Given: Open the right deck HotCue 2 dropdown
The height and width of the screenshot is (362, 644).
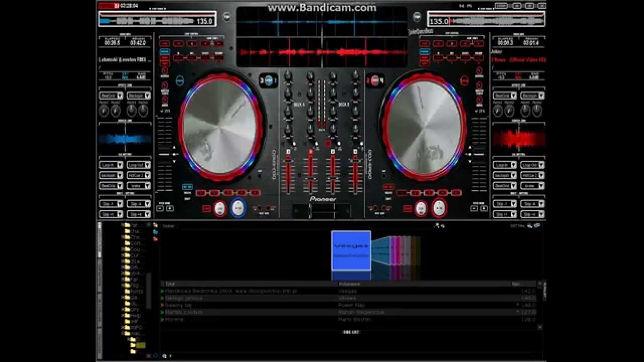Looking at the screenshot, I should click(532, 175).
